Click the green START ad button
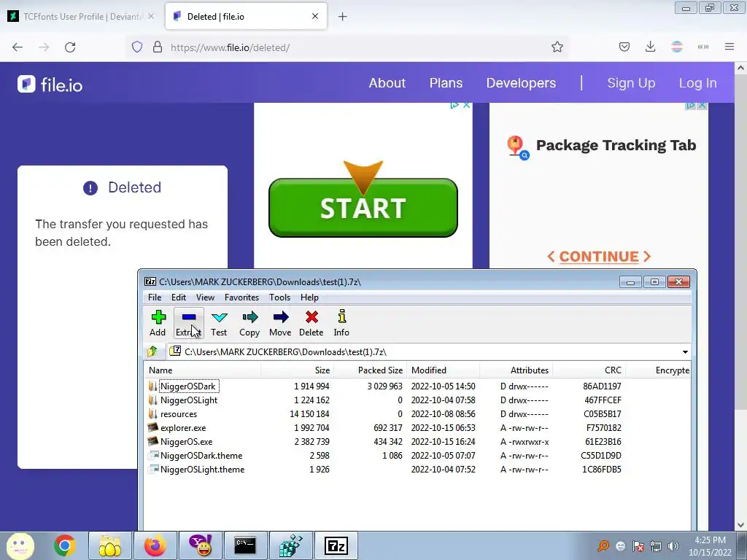Image resolution: width=747 pixels, height=560 pixels. tap(363, 208)
